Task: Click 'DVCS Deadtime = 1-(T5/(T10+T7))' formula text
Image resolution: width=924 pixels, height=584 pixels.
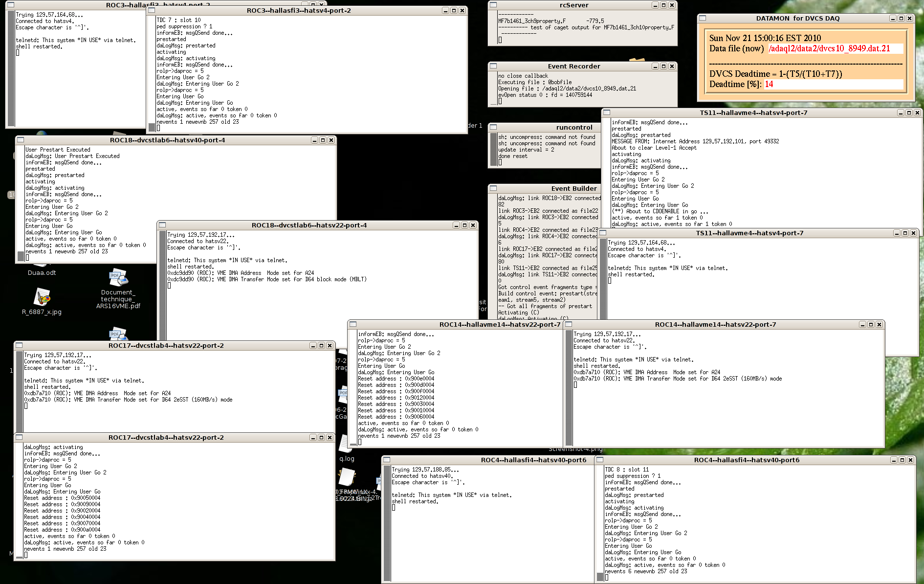Action: (x=776, y=74)
